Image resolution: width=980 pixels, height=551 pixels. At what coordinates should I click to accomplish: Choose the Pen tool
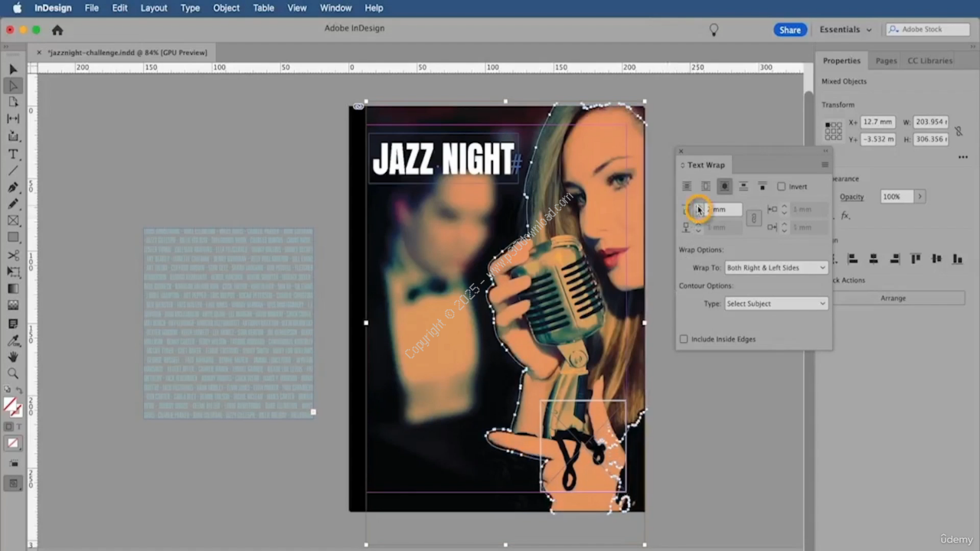pos(13,187)
